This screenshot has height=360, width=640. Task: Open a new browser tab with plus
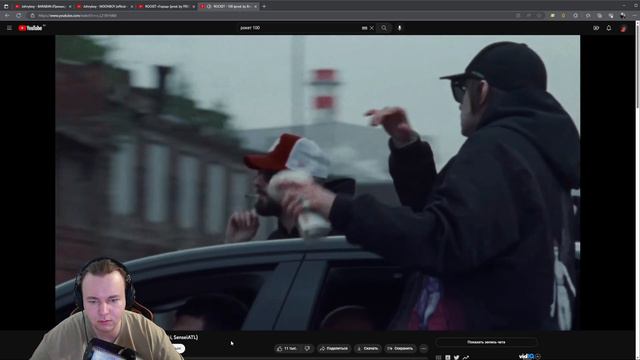click(x=264, y=7)
